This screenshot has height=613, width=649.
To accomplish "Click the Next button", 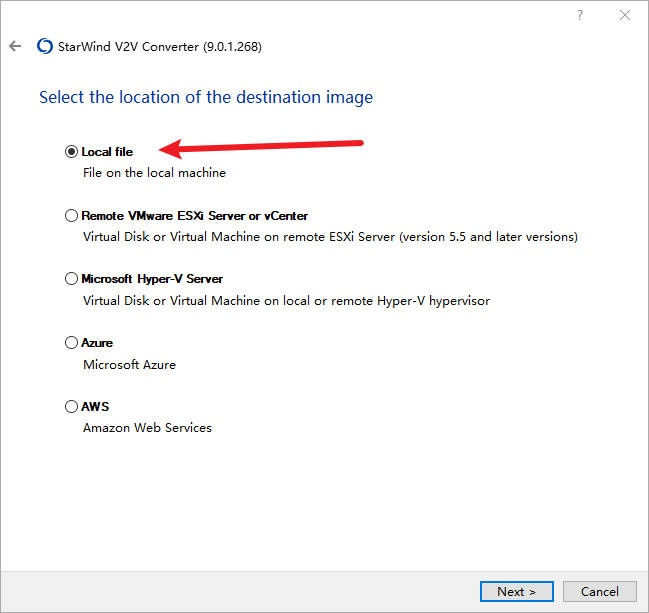I will click(x=517, y=591).
